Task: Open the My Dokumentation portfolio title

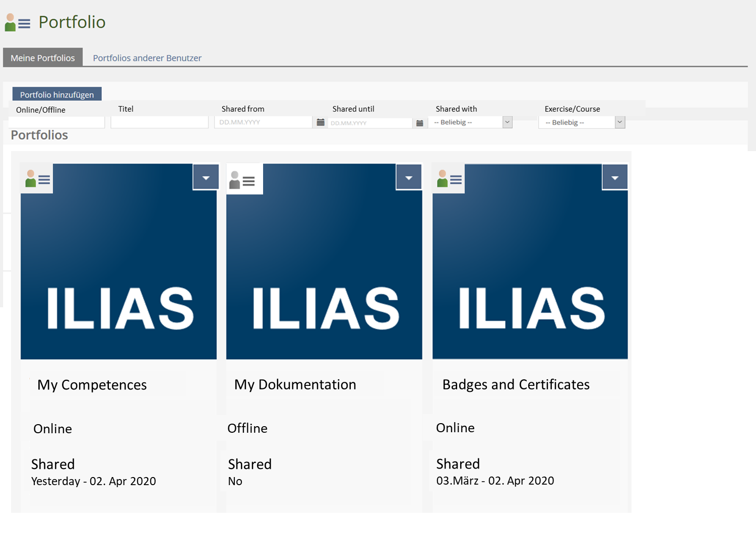Action: click(295, 384)
